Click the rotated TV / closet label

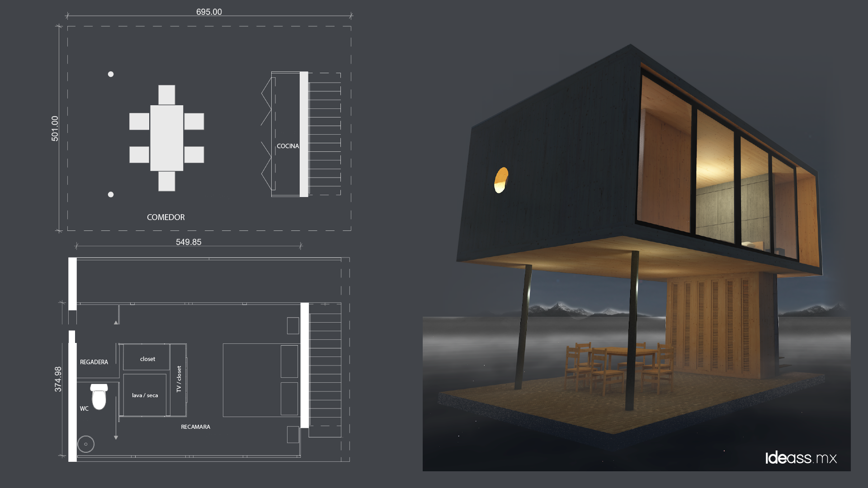pos(179,379)
